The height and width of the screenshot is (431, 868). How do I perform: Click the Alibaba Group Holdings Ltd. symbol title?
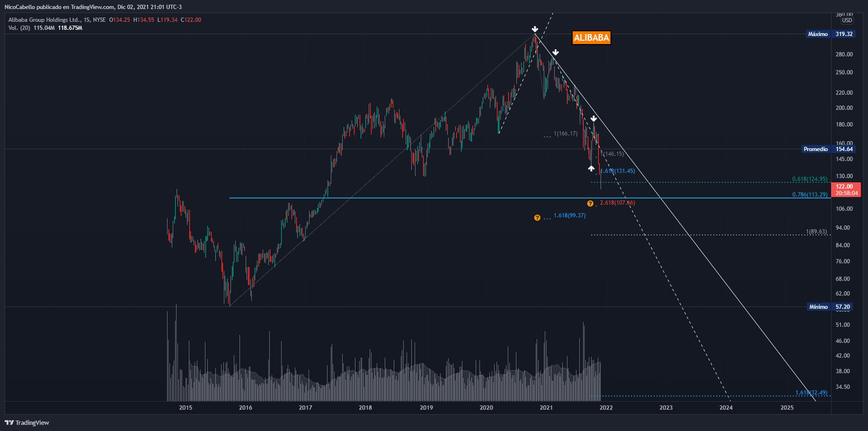44,20
